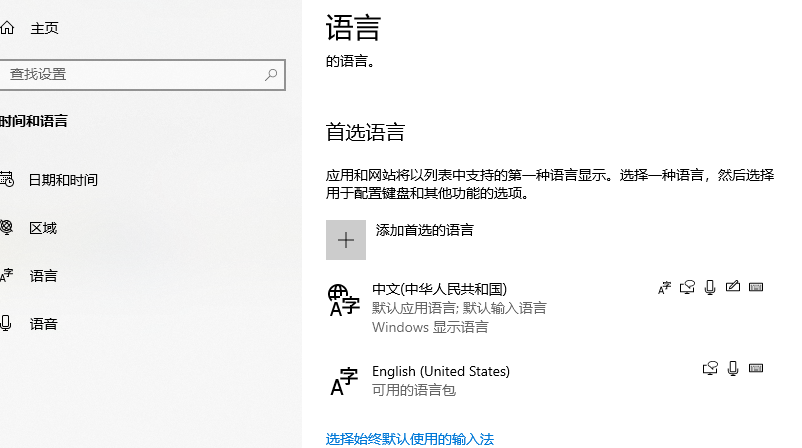Click the 添加首选的语言 label
This screenshot has width=802, height=448.
pos(424,230)
